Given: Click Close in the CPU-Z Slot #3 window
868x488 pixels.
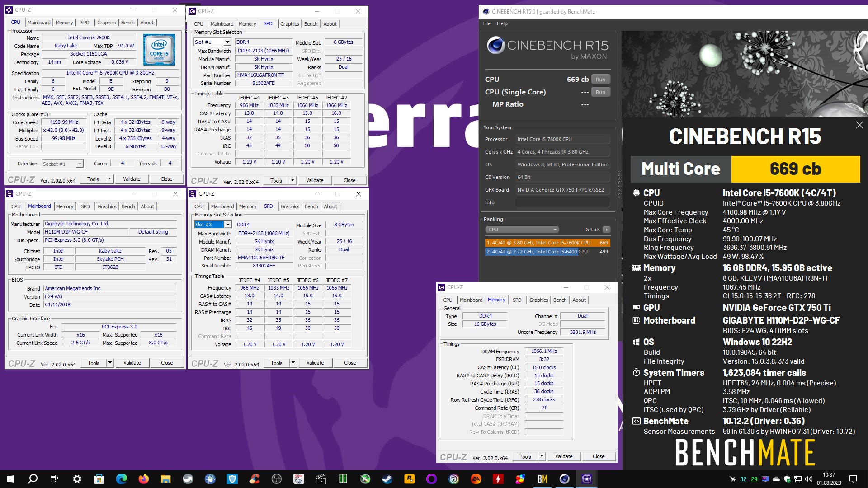Looking at the screenshot, I should [350, 363].
